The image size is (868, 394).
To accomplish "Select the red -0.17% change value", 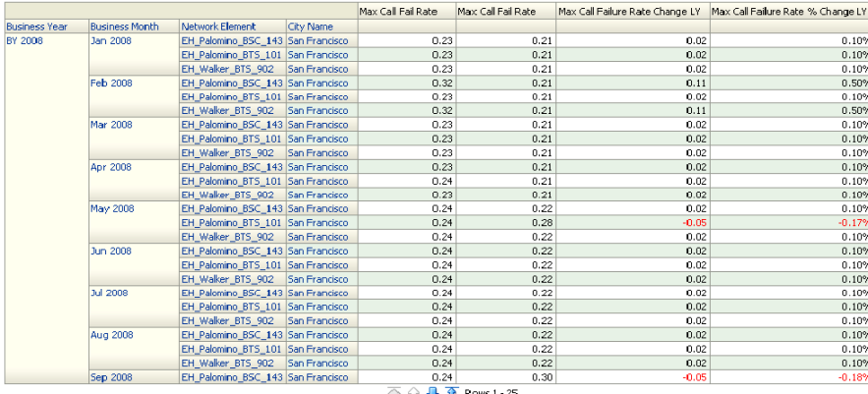I will pos(854,222).
